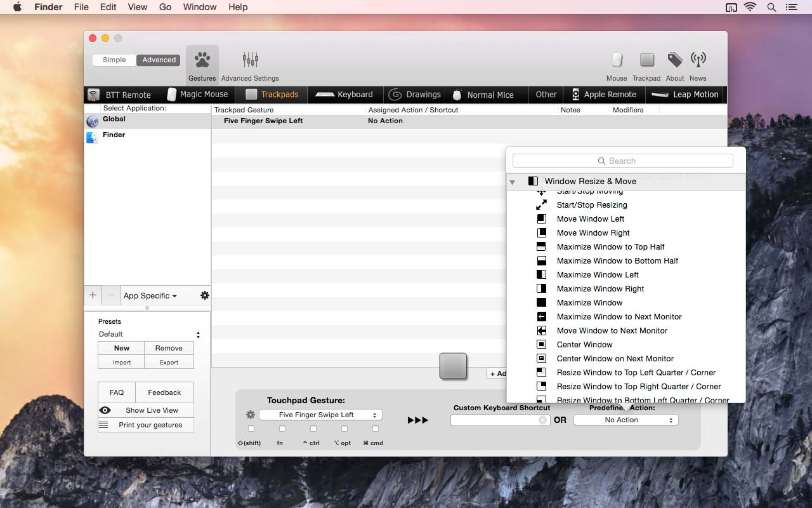Click Resize Window to Top Right Quarter icon
This screenshot has height=508, width=812.
click(542, 387)
